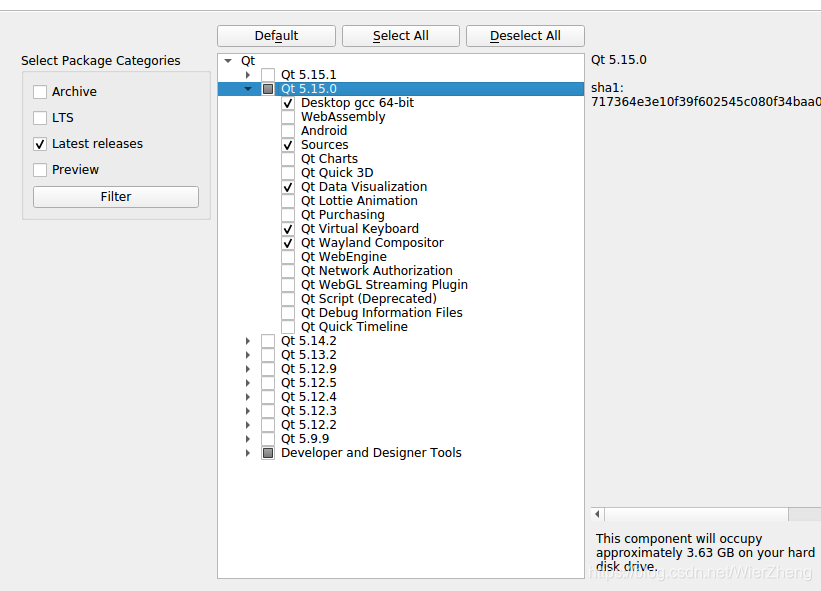Click the Default button
Viewport: 821px width, 591px height.
(276, 35)
